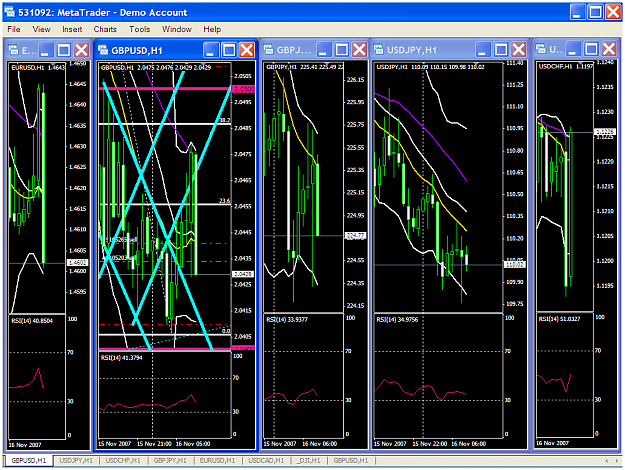
Task: Switch to the USDCHF,H1 bottom tab
Action: tap(123, 460)
